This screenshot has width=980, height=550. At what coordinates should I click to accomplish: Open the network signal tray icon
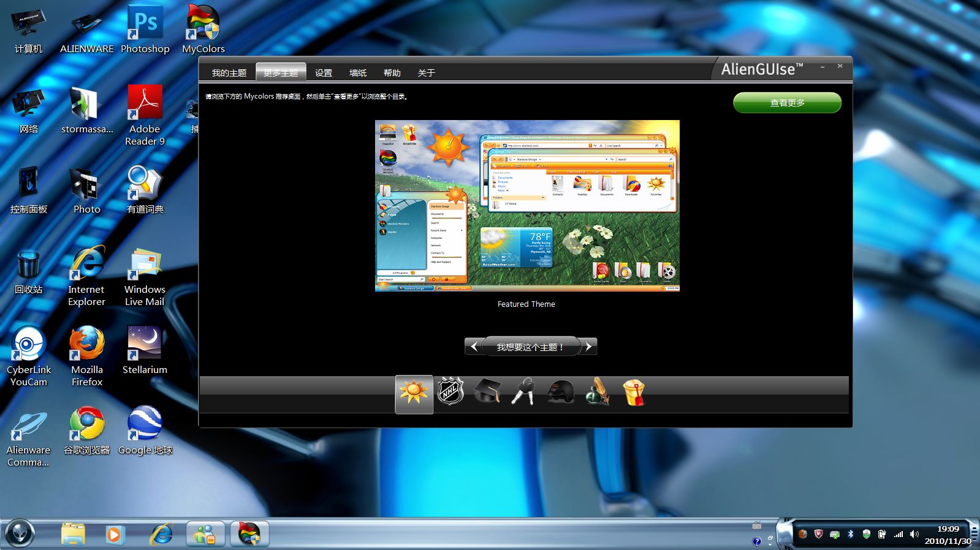(x=898, y=534)
